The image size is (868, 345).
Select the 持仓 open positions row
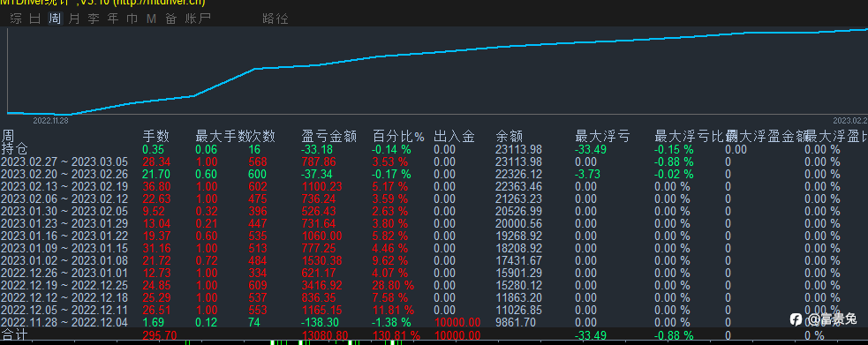pyautogui.click(x=434, y=149)
